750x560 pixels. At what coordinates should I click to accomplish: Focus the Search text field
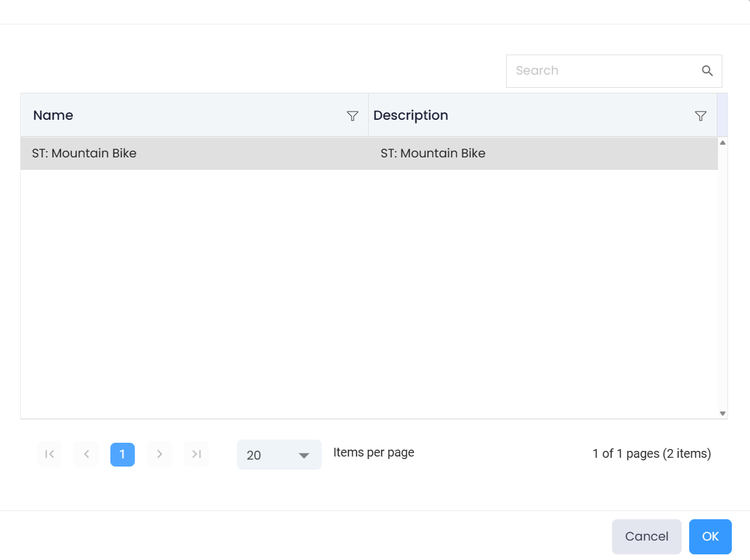click(x=602, y=71)
